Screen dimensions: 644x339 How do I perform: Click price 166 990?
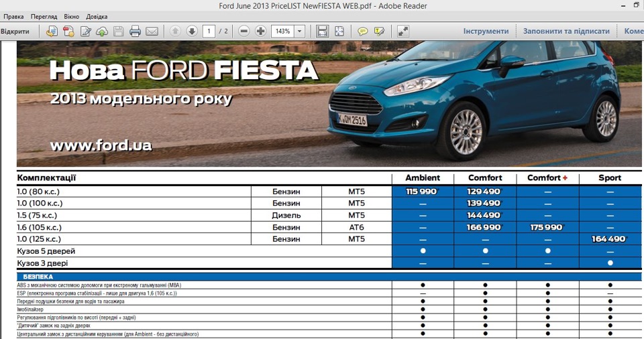pos(484,227)
